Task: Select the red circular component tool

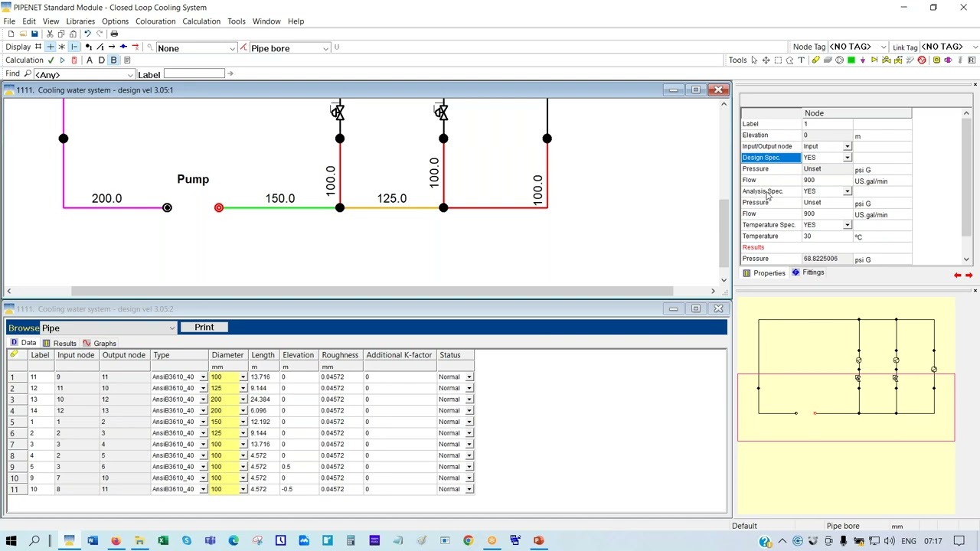Action: (922, 60)
